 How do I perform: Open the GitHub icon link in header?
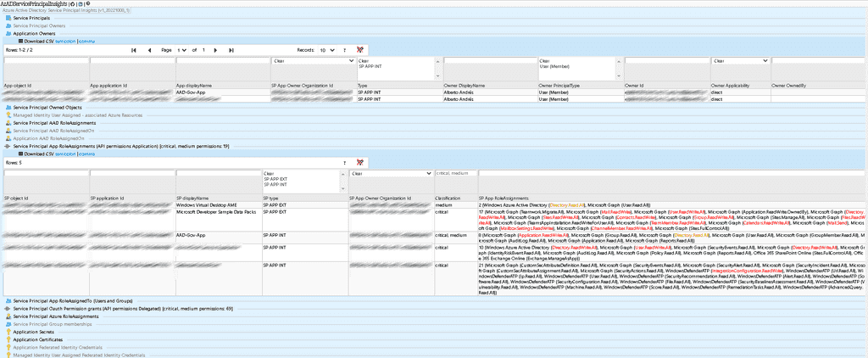[x=75, y=3]
